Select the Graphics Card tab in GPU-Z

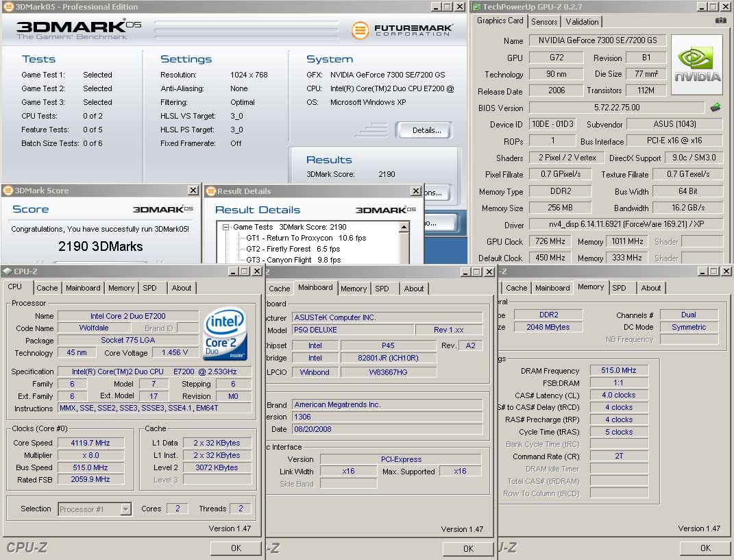tap(500, 21)
